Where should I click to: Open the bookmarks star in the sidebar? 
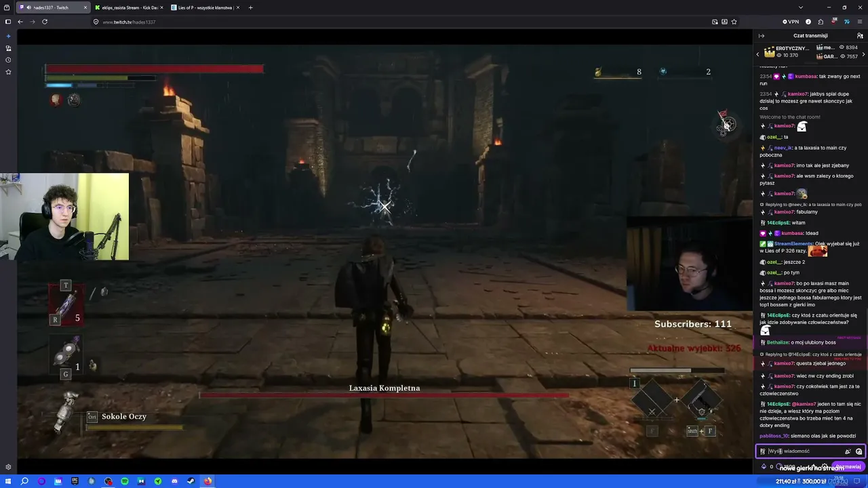(x=8, y=72)
